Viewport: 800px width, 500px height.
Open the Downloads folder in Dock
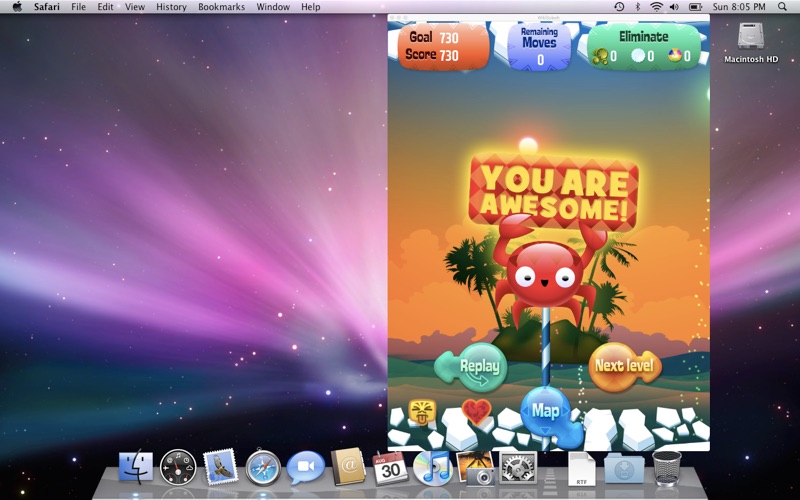[624, 468]
